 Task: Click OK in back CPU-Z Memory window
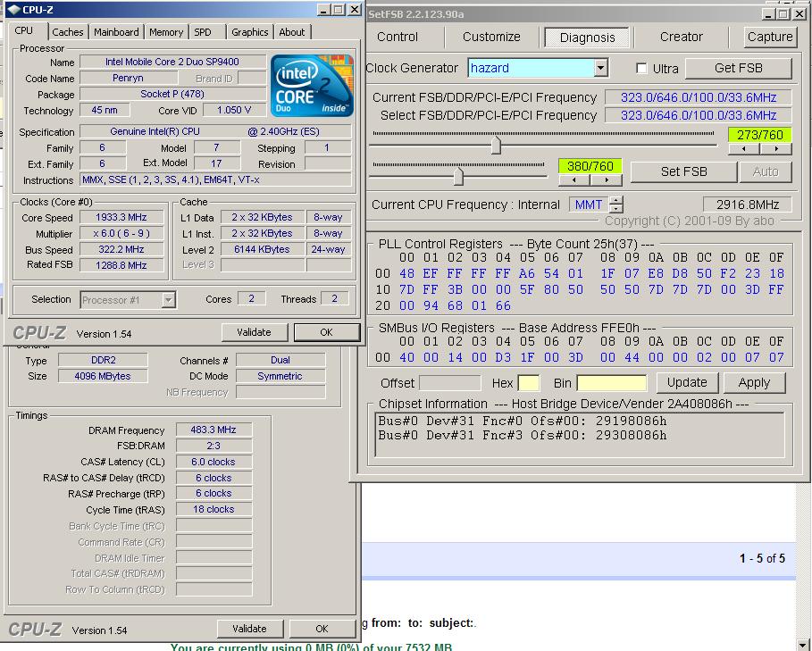tap(322, 629)
